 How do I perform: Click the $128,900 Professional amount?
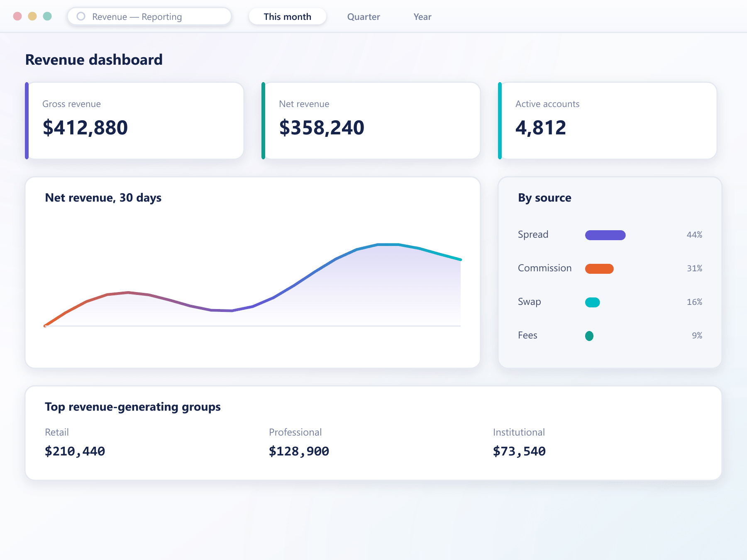click(299, 451)
